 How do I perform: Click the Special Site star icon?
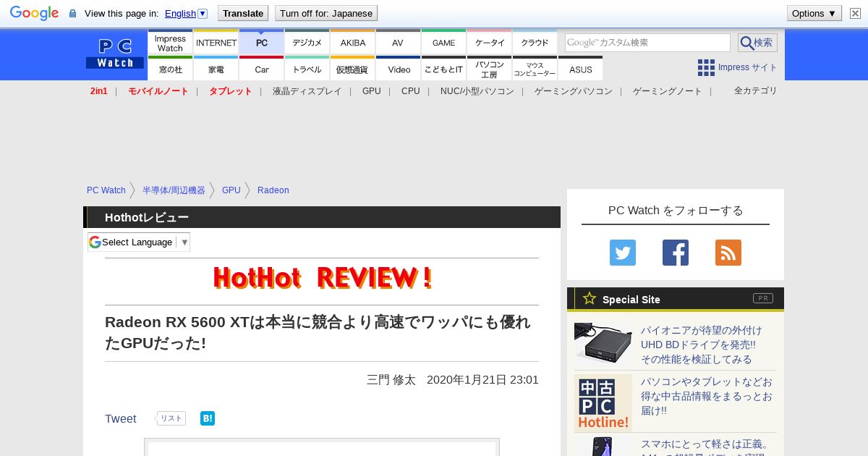click(590, 298)
